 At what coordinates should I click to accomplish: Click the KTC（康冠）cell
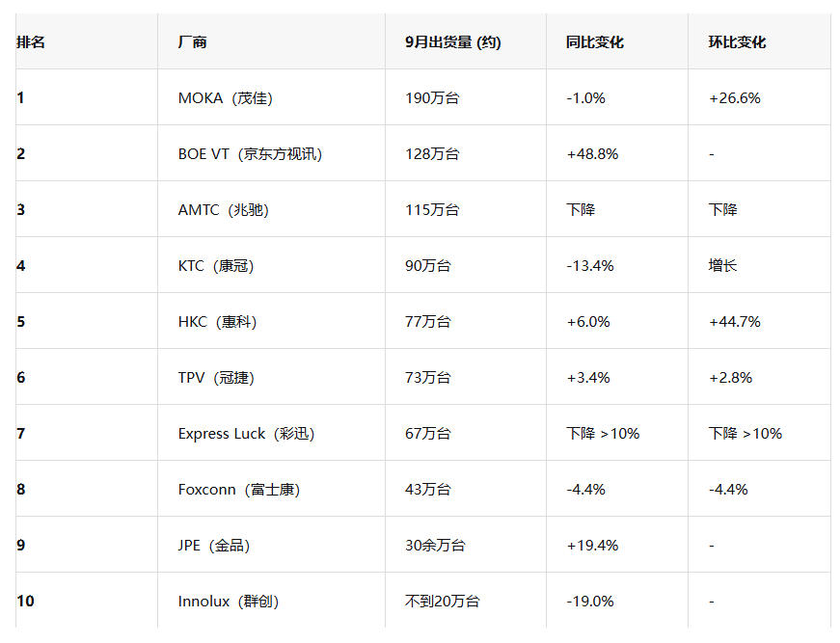coord(217,266)
